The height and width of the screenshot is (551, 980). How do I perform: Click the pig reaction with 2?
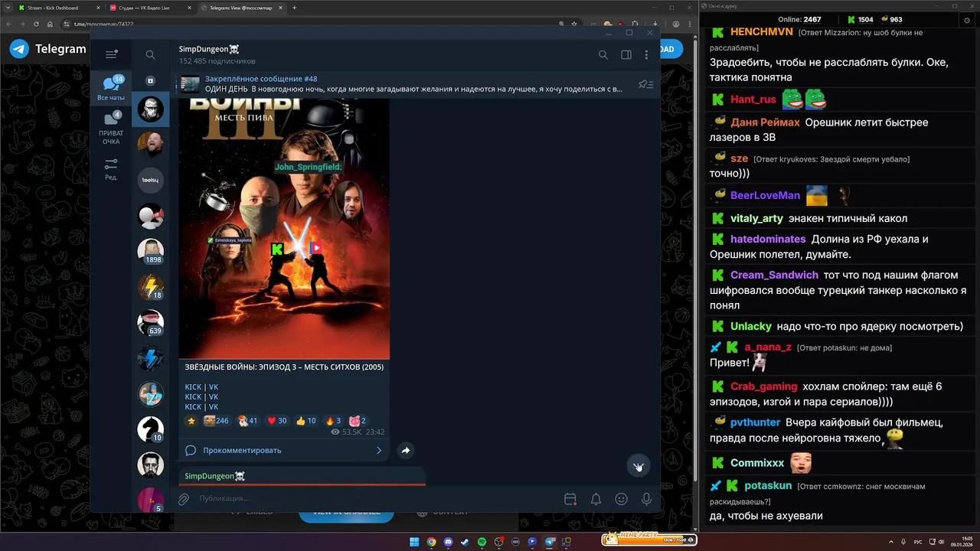358,421
